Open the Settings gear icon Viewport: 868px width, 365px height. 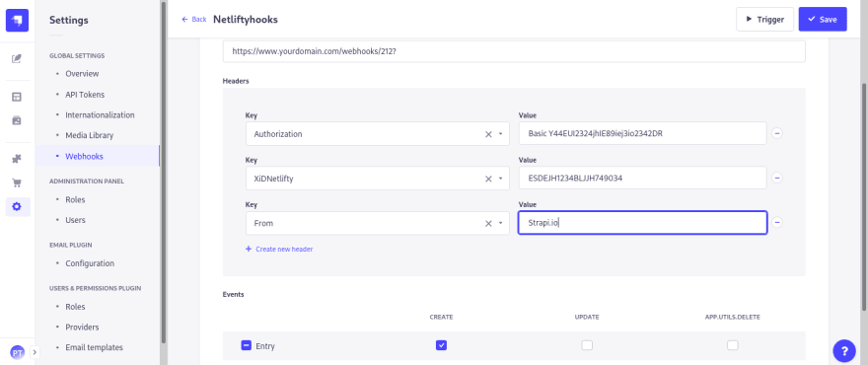point(17,206)
